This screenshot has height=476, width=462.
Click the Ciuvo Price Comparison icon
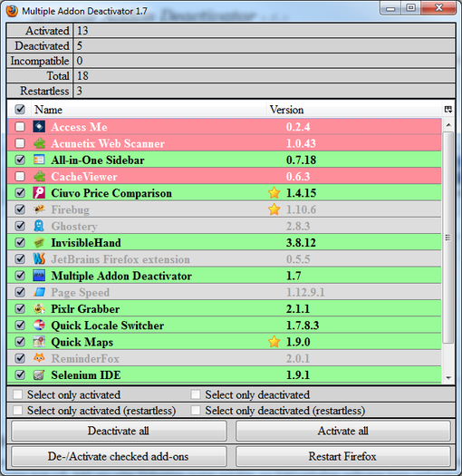pos(39,193)
